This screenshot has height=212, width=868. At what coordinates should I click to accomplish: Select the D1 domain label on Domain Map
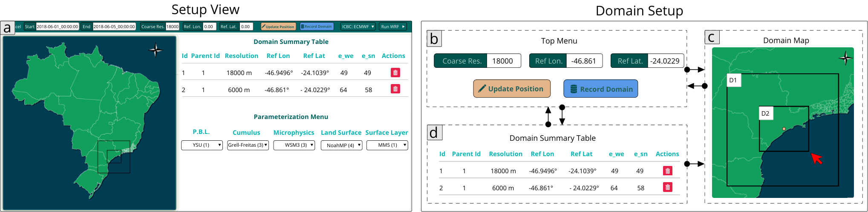pos(734,80)
